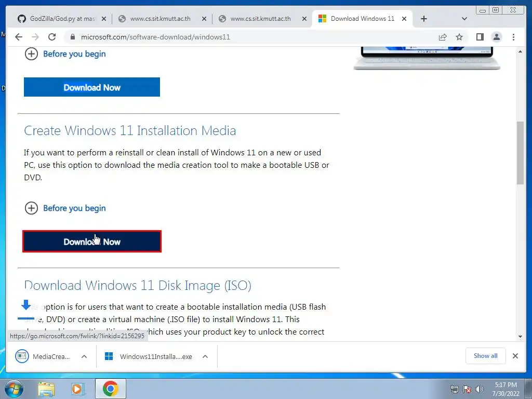Open Action Center flag icon

click(x=467, y=389)
